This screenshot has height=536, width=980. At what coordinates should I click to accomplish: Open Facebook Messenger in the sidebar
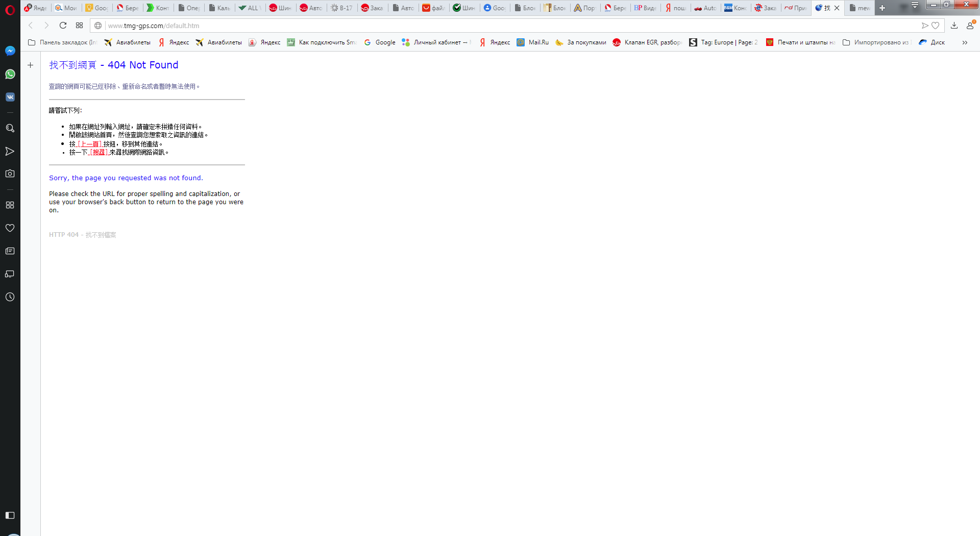pos(10,51)
